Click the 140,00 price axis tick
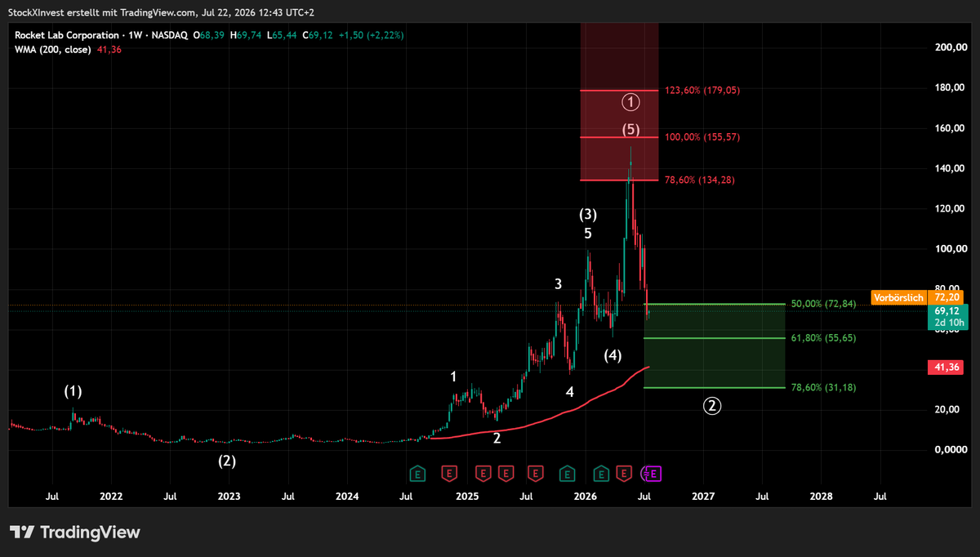 click(949, 168)
